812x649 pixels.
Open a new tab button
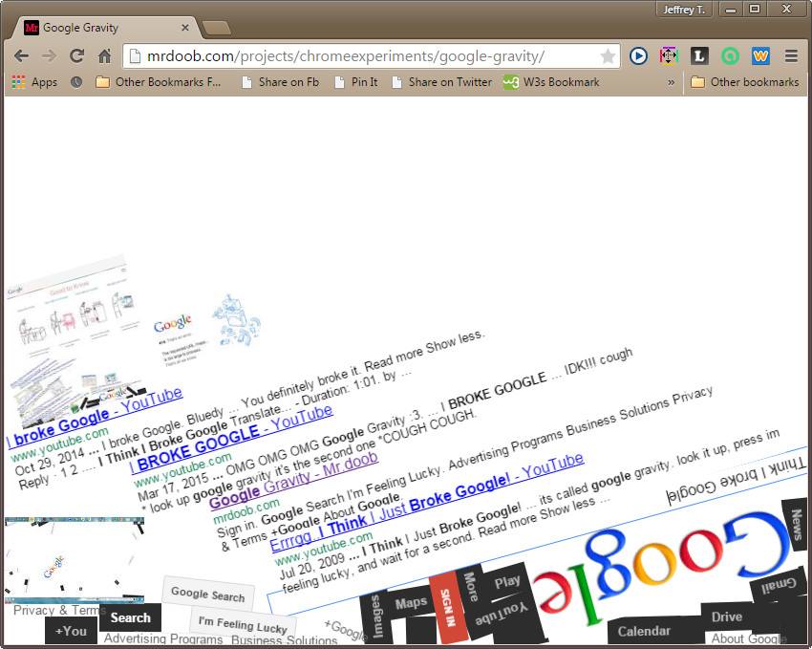coord(217,29)
